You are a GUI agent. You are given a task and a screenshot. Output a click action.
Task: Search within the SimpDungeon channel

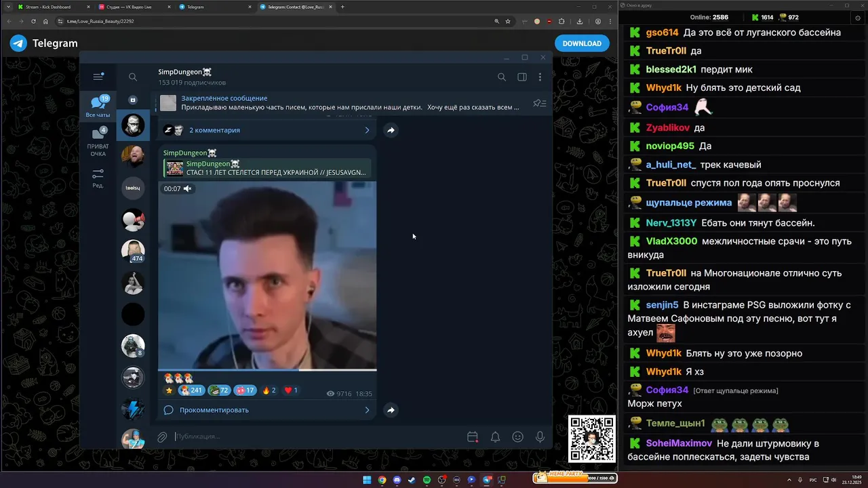coord(502,77)
